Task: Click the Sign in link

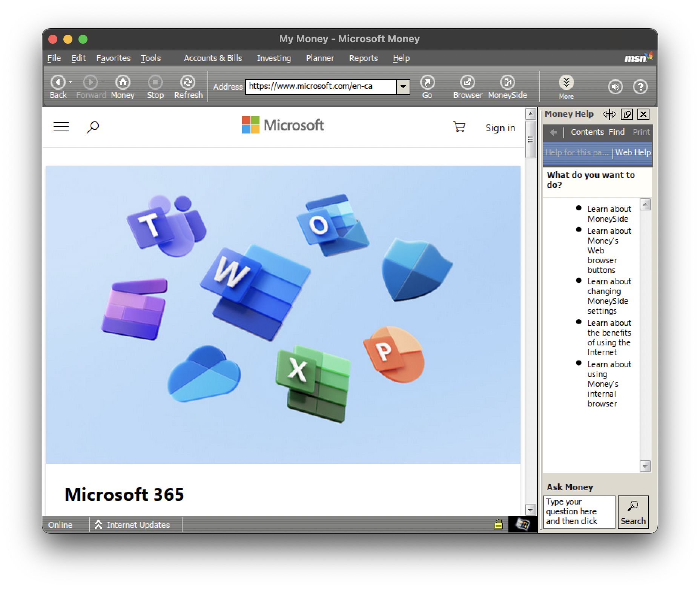Action: [500, 128]
